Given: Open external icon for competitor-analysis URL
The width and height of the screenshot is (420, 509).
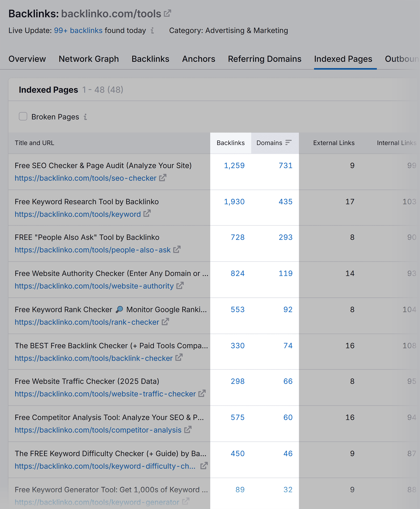Looking at the screenshot, I should (188, 430).
